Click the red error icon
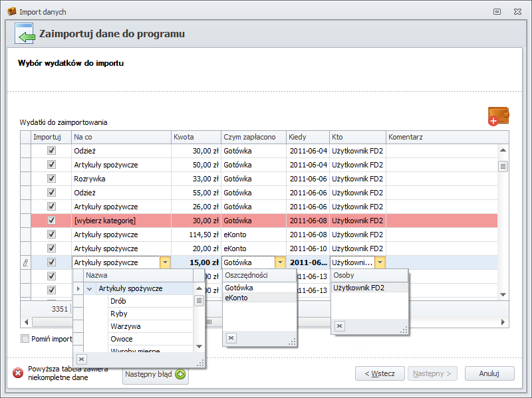Viewport: 532px width, 398px height. coord(18,373)
